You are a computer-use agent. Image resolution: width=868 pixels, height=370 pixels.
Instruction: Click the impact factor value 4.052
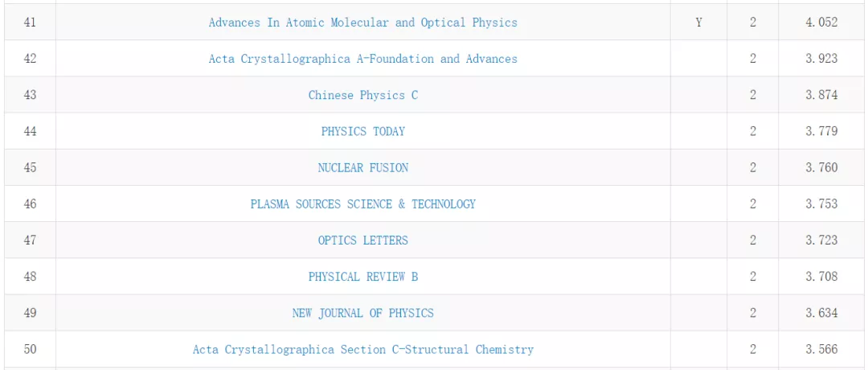pos(821,23)
